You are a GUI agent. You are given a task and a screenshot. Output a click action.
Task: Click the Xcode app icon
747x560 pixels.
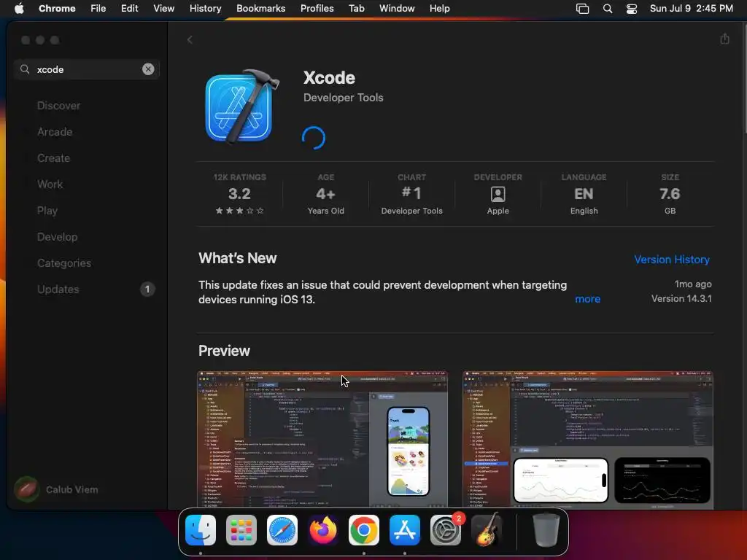tap(242, 106)
